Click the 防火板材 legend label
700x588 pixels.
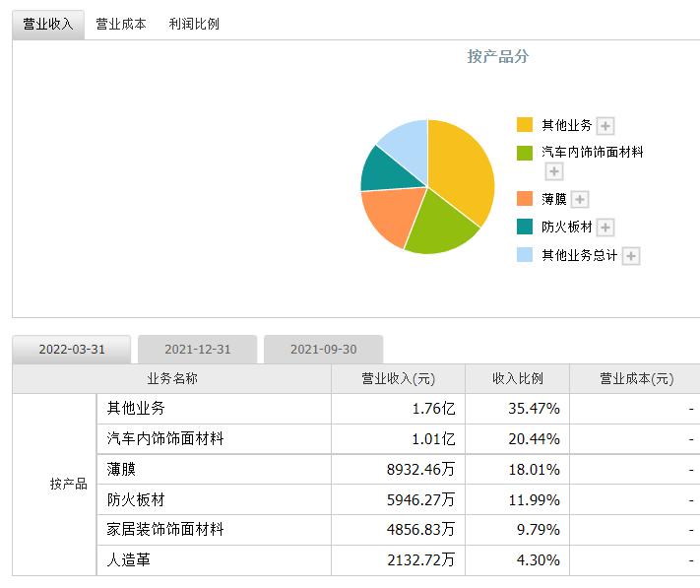(566, 227)
